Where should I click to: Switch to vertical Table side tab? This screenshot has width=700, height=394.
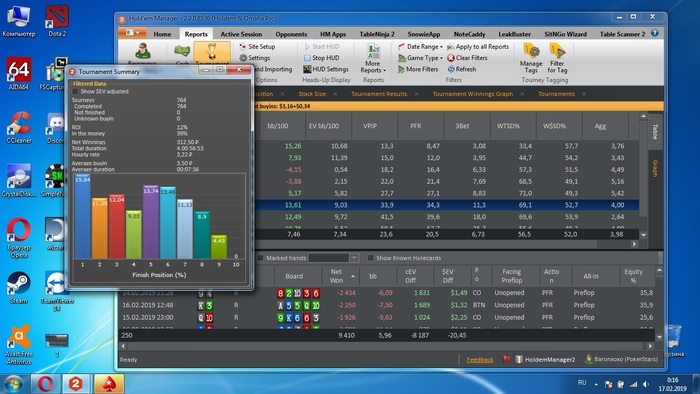click(x=655, y=132)
